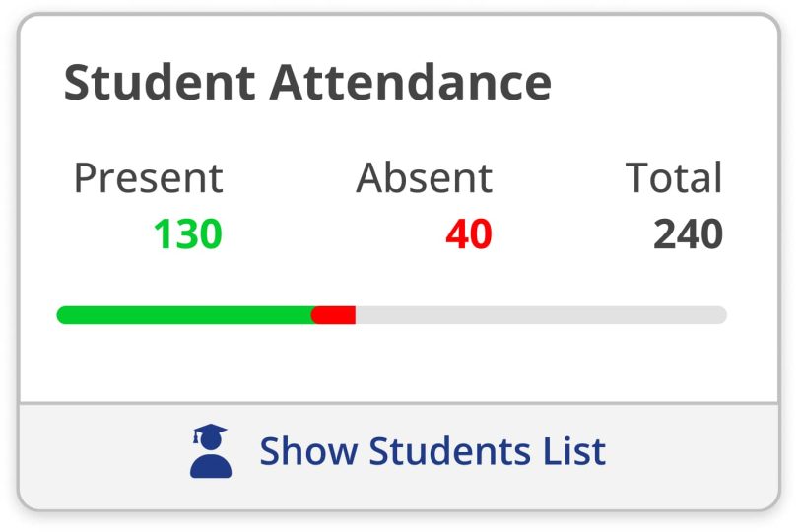Click the red absent segment of the attendance bar
This screenshot has height=532, width=798.
tap(335, 315)
